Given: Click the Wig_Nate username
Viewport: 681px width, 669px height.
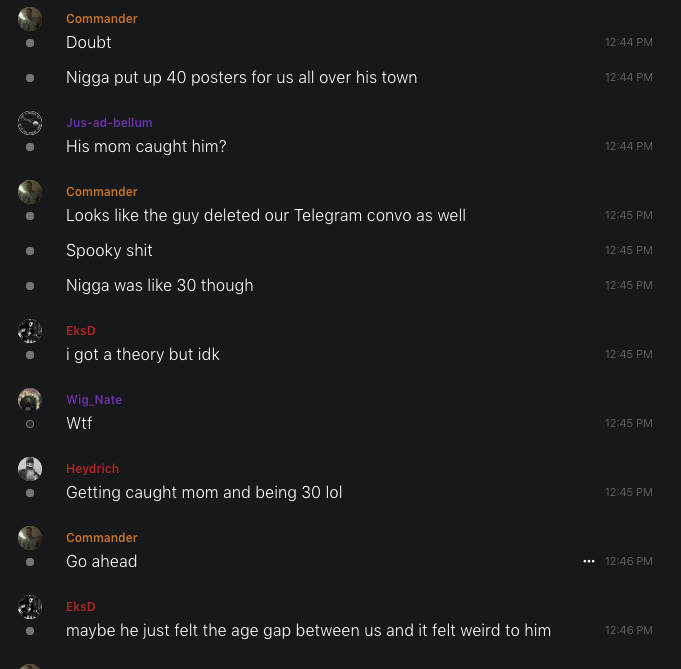Looking at the screenshot, I should tap(94, 400).
